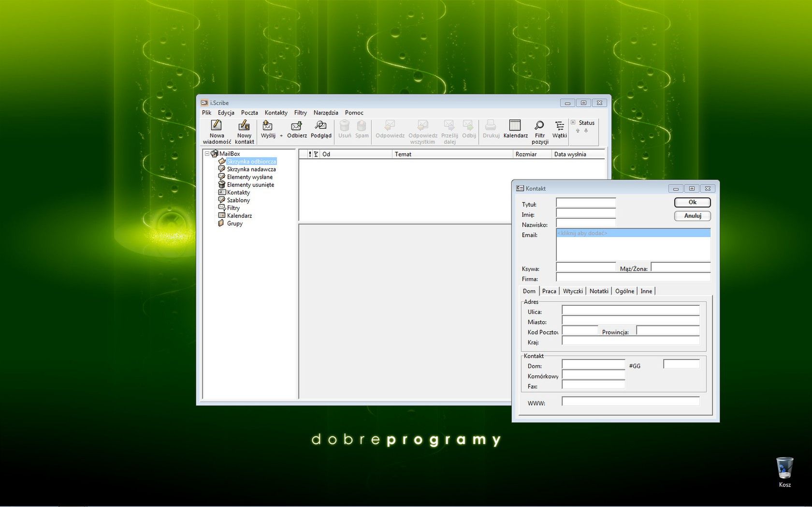The height and width of the screenshot is (507, 812).
Task: Click Odpowiedz wszystkim reply-all icon
Action: [x=423, y=132]
